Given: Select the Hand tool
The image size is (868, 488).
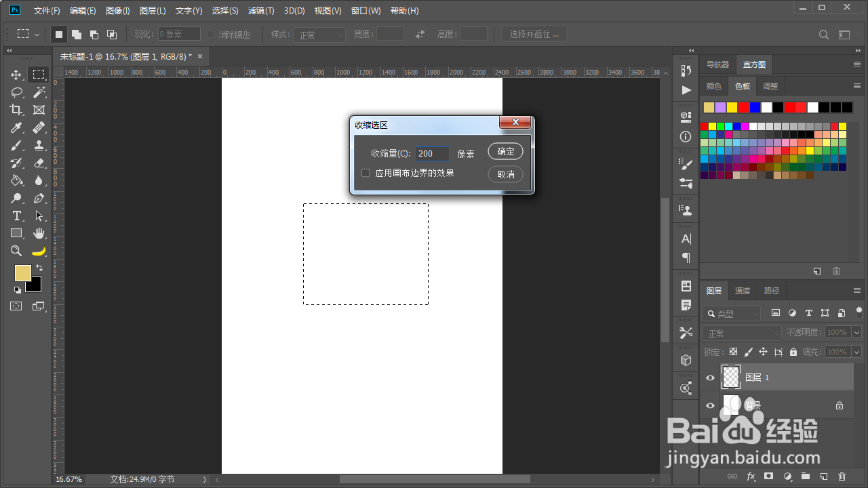Looking at the screenshot, I should [39, 233].
